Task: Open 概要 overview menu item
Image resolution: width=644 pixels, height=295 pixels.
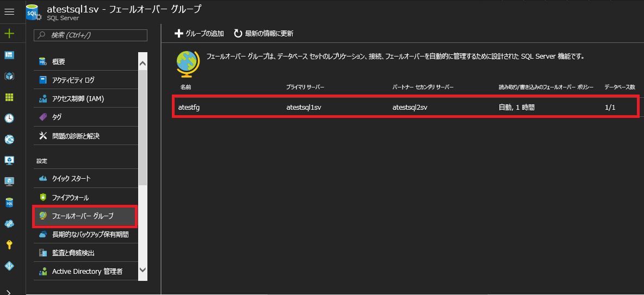Action: click(59, 61)
